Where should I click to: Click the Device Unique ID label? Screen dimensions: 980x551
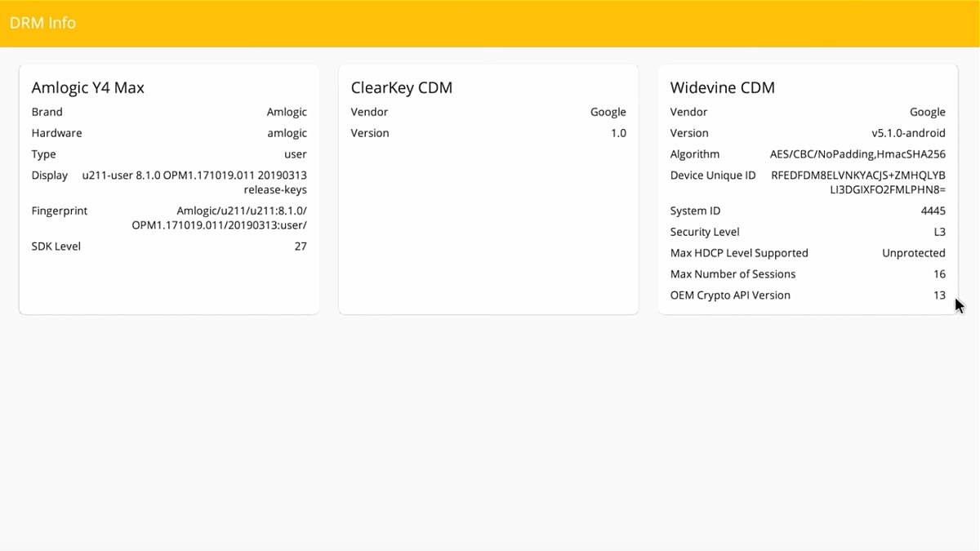point(713,176)
